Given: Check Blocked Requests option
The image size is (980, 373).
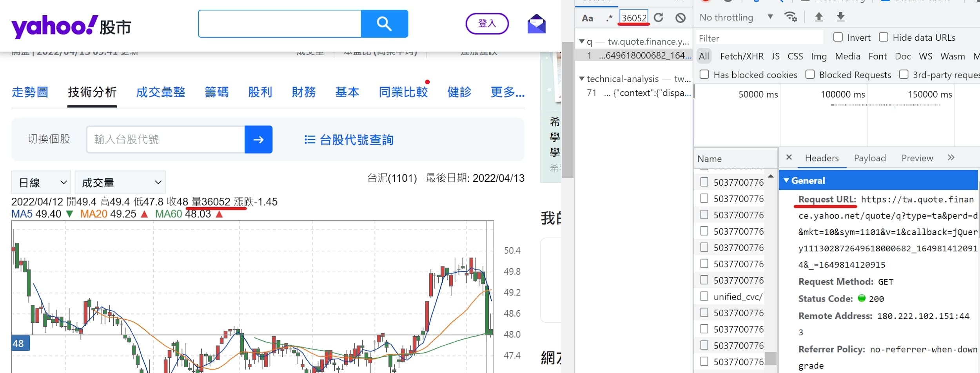Looking at the screenshot, I should coord(810,74).
